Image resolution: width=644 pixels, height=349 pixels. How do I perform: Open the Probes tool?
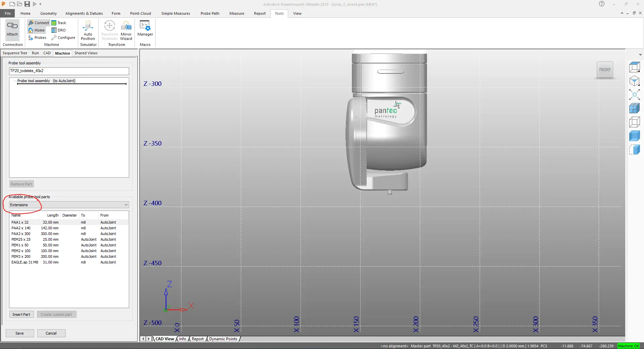[37, 38]
